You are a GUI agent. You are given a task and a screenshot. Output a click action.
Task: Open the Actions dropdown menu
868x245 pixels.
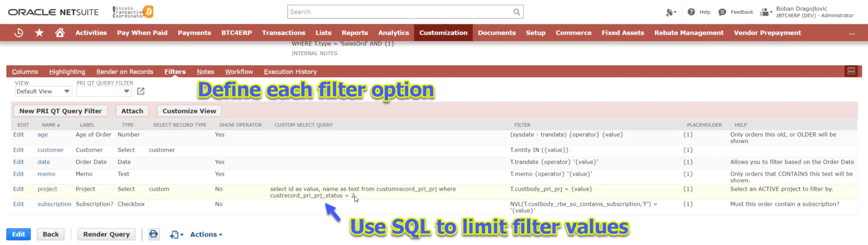tap(206, 234)
